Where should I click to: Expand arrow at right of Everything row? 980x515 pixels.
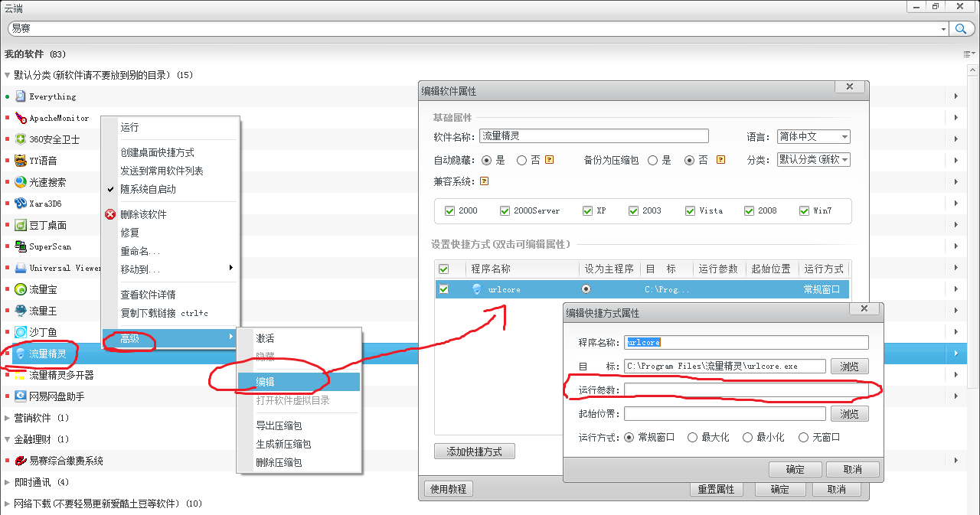pyautogui.click(x=955, y=96)
